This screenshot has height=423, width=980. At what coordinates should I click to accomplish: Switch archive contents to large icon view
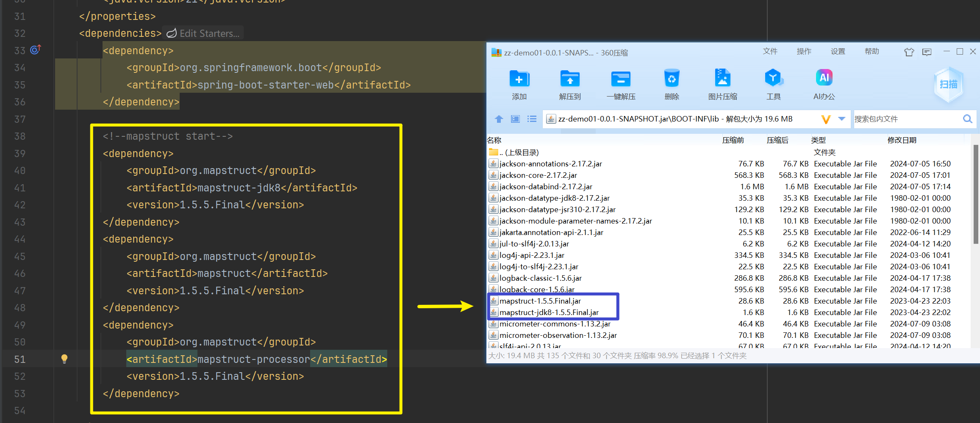515,119
